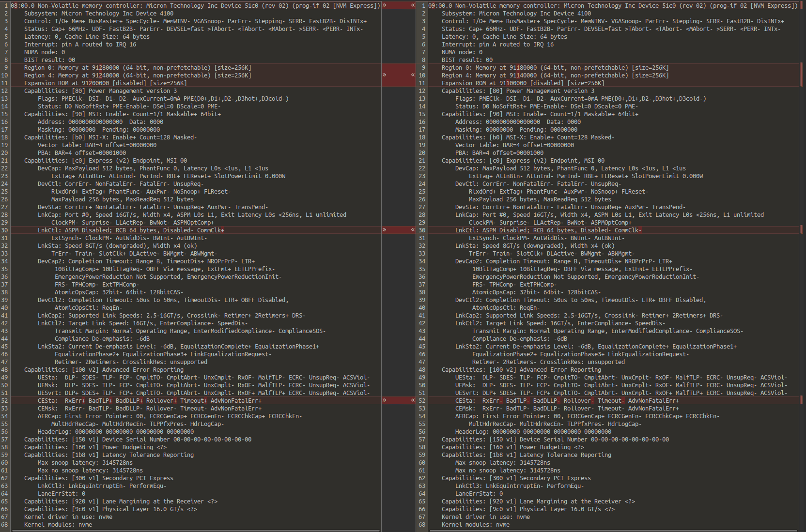Click right 'LnkSta: Speed 8GT/s (downgraded)' line

coord(535,245)
